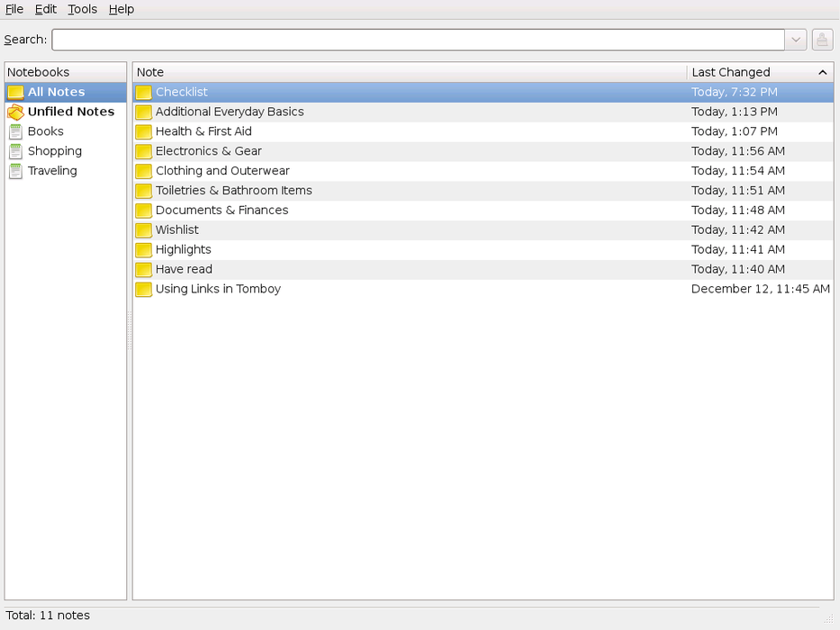Click the note icon beside Wishlist

coord(143,230)
